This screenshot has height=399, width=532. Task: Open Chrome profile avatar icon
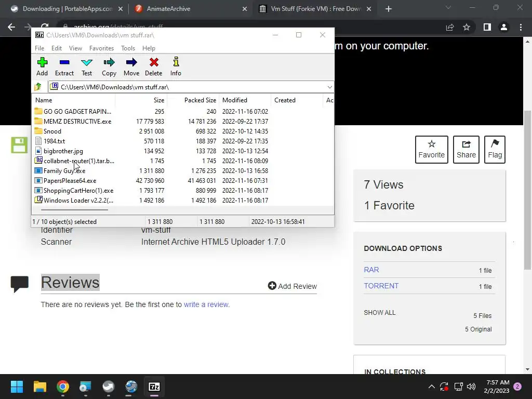(504, 27)
